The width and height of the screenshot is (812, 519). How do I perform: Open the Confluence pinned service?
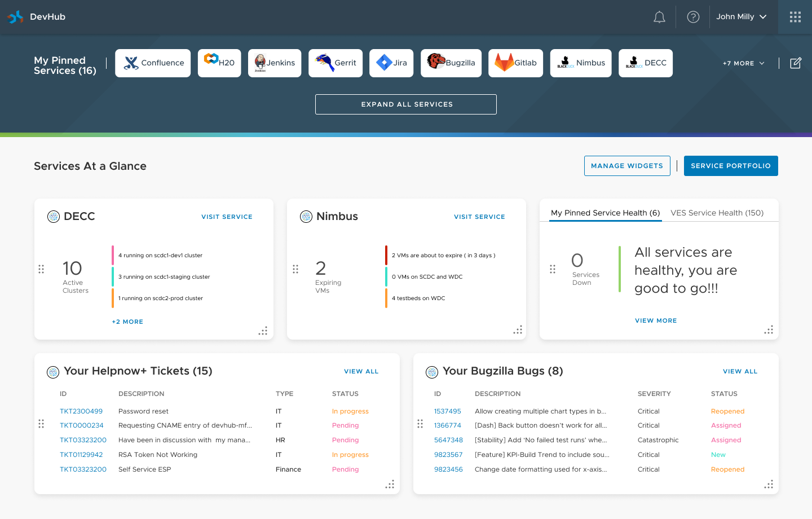pos(152,63)
